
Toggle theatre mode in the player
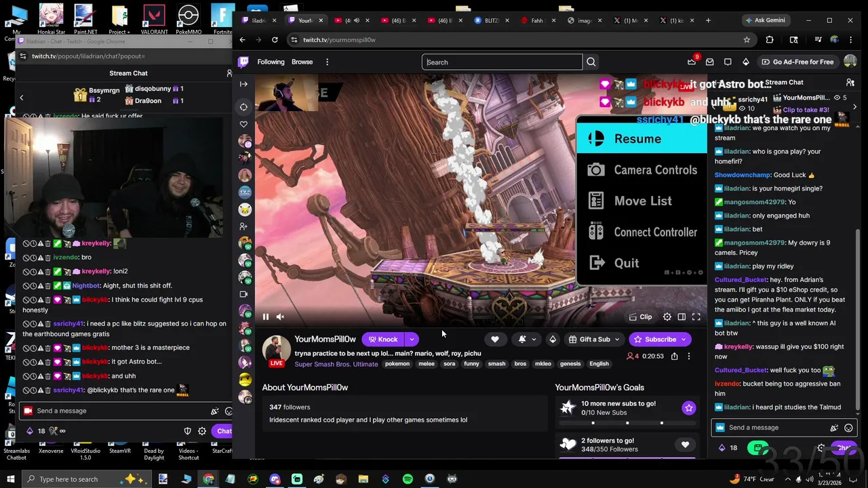coord(682,317)
